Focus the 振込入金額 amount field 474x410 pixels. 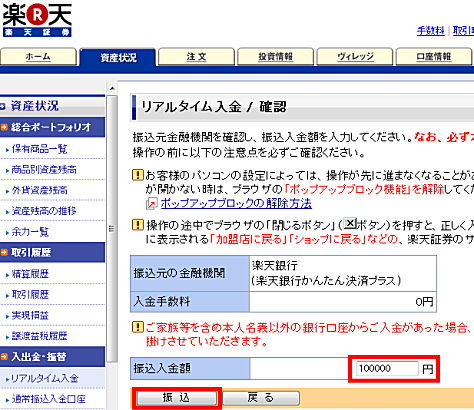(387, 368)
